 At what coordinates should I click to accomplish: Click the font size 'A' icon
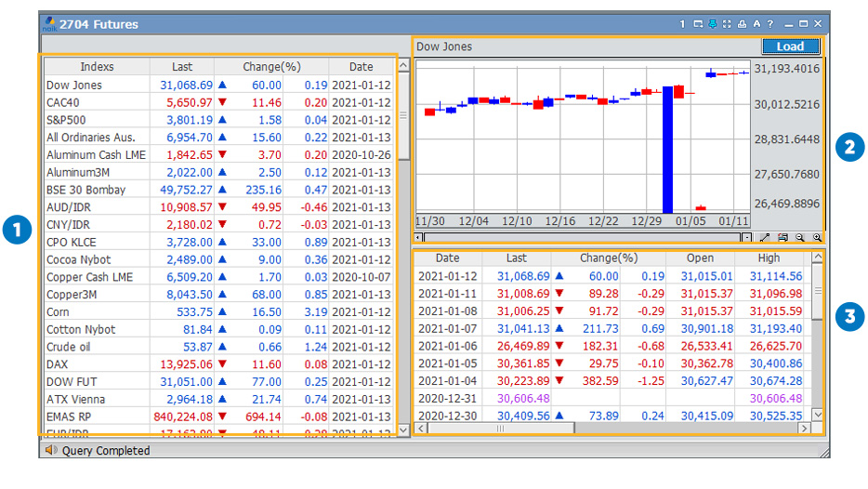[x=756, y=24]
